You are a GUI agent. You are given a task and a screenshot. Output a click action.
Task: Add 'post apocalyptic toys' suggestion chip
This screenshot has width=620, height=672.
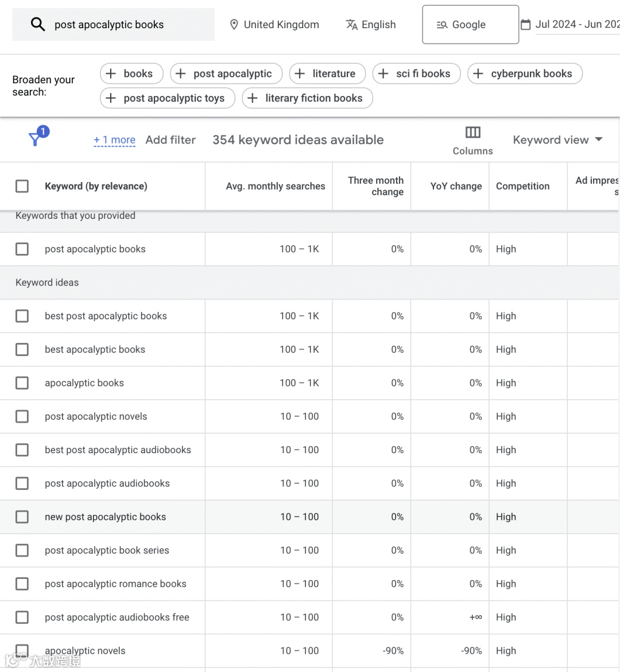point(167,98)
